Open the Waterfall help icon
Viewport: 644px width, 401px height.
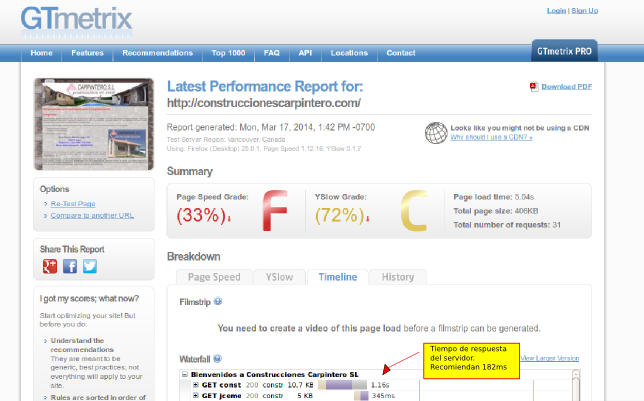click(x=217, y=359)
